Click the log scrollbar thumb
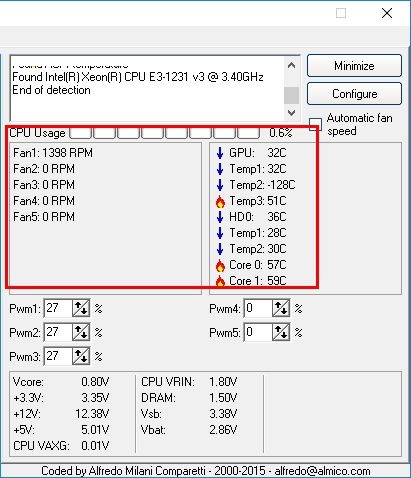The width and height of the screenshot is (411, 478). click(x=291, y=95)
